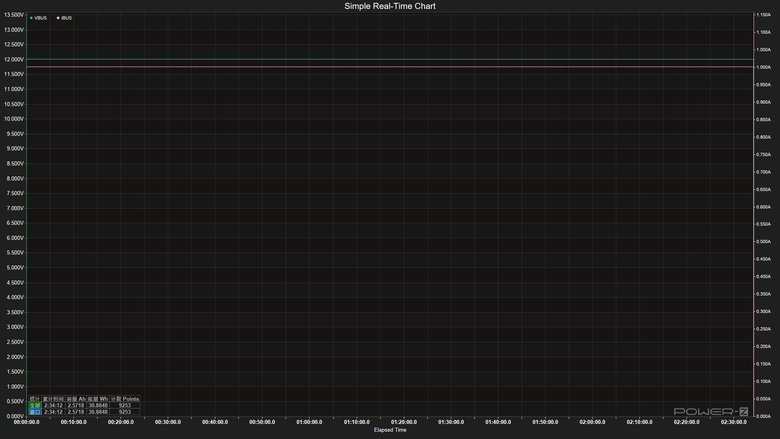Click the Elapsed Time axis label
Image resolution: width=780 pixels, height=439 pixels.
(x=390, y=430)
